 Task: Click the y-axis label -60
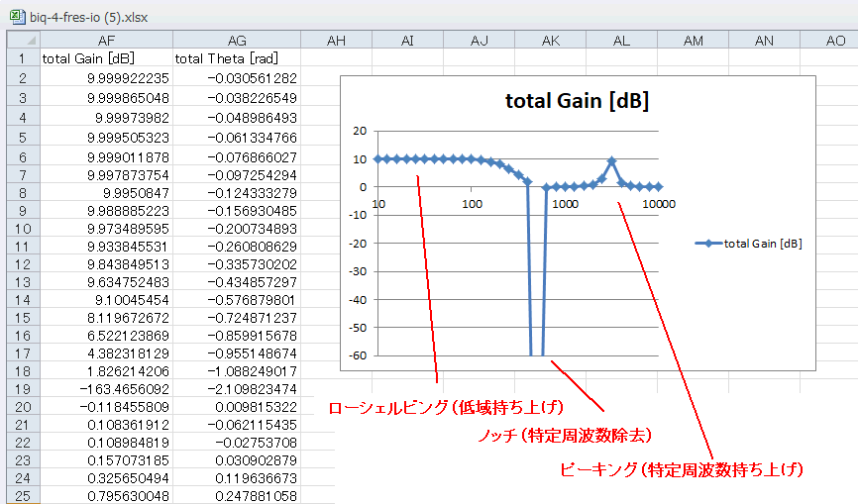[x=358, y=355]
